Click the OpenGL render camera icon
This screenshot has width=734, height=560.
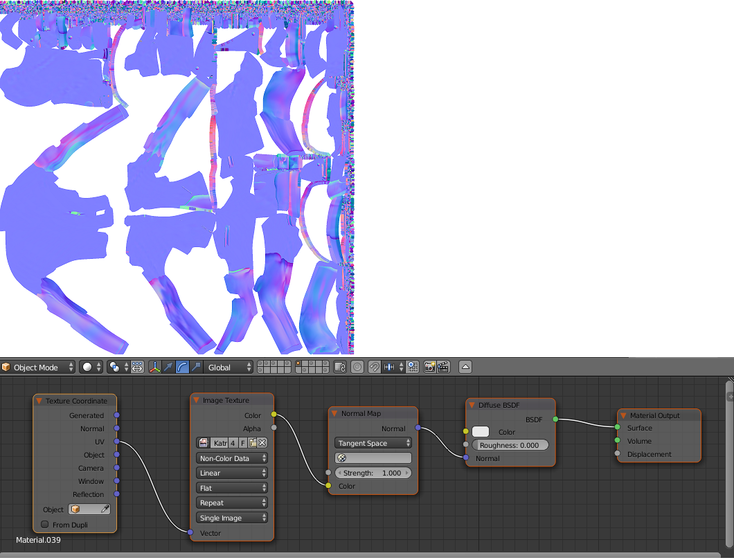click(429, 368)
